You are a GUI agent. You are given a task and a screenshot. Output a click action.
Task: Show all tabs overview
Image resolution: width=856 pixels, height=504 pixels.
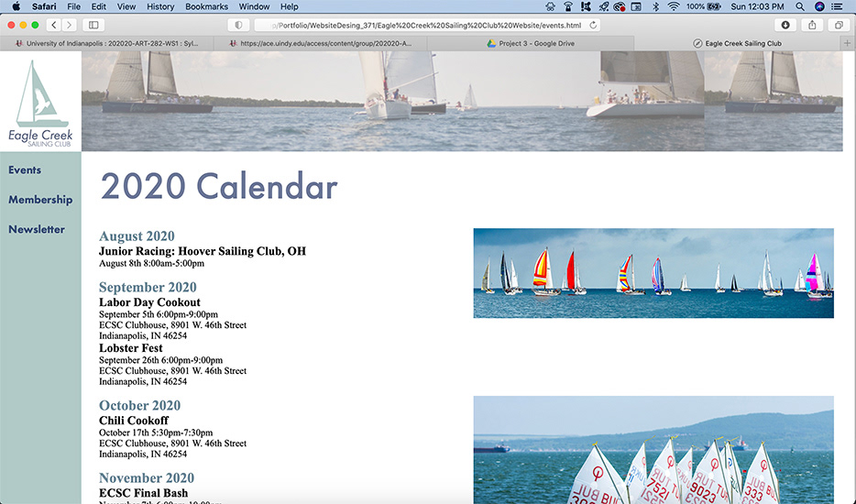point(839,25)
